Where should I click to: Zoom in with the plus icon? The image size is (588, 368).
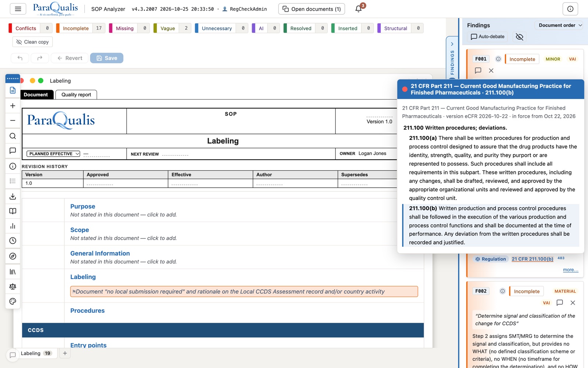pos(13,106)
